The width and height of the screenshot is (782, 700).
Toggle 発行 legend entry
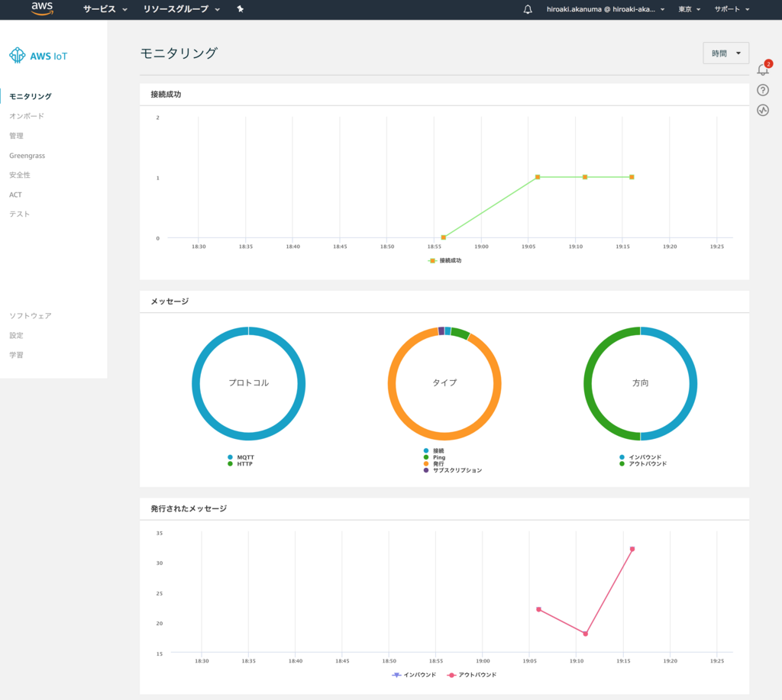(434, 463)
